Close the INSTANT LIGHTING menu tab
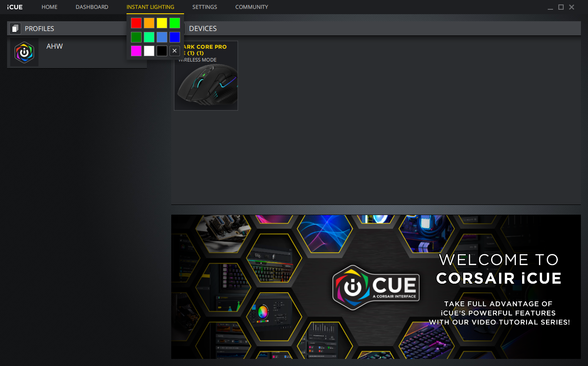Viewport: 588px width, 366px height. [150, 7]
